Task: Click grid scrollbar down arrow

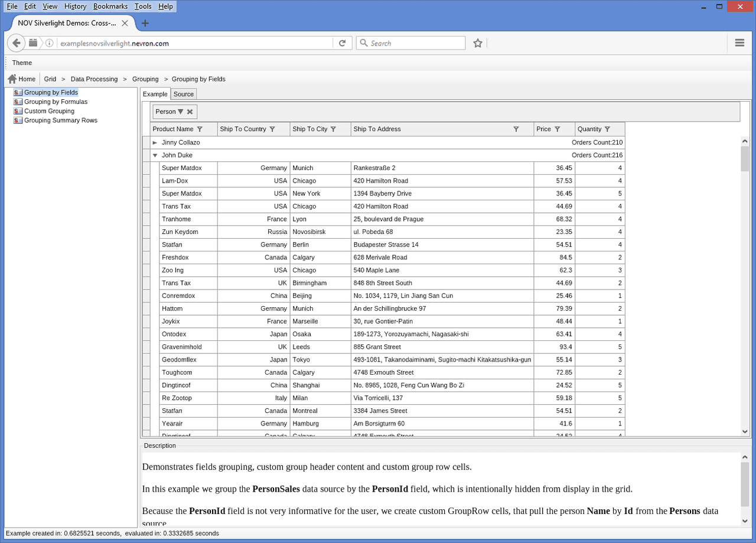Action: [x=745, y=431]
